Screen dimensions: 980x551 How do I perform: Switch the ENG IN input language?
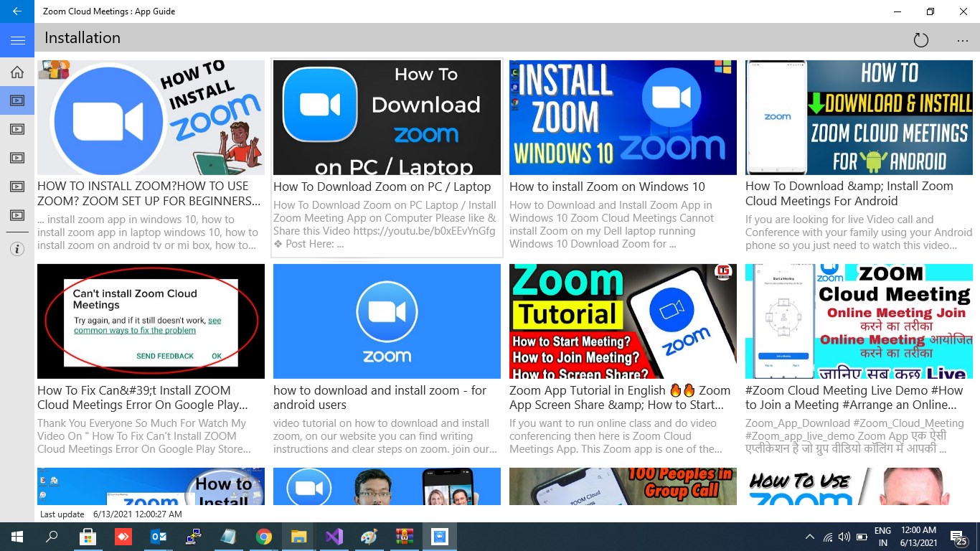pyautogui.click(x=882, y=537)
